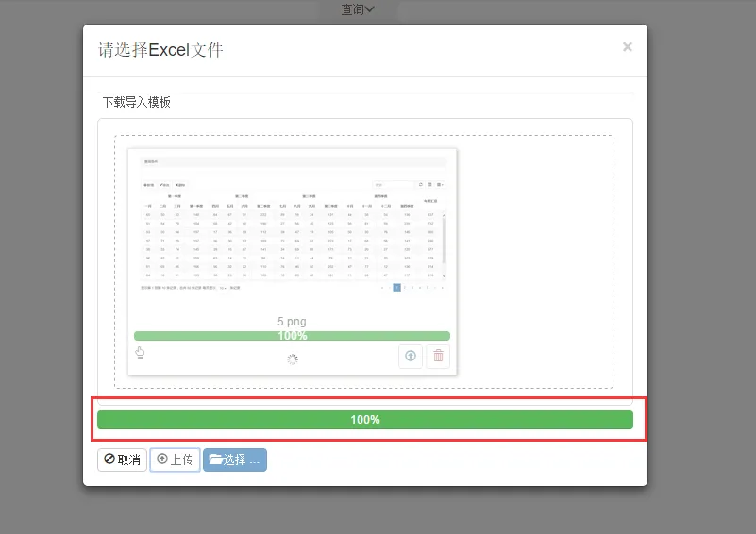
Task: Click the file card's small 100% progress bar
Action: (x=293, y=336)
